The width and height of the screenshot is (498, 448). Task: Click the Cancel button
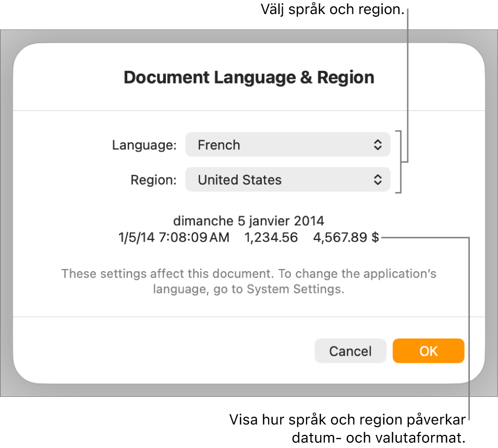tap(350, 351)
